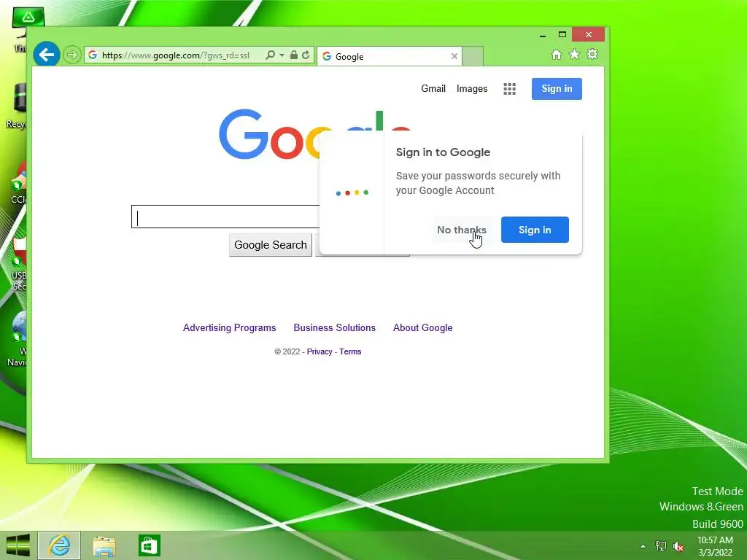Open the taskbar clock and date
Image resolution: width=747 pixels, height=560 pixels.
coord(715,546)
